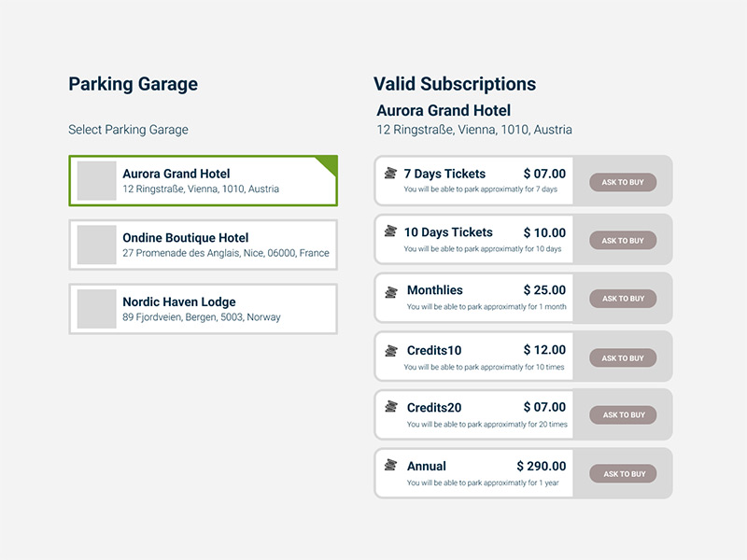Click the ticket icon next to Monthlies
The width and height of the screenshot is (747, 560).
[x=391, y=292]
